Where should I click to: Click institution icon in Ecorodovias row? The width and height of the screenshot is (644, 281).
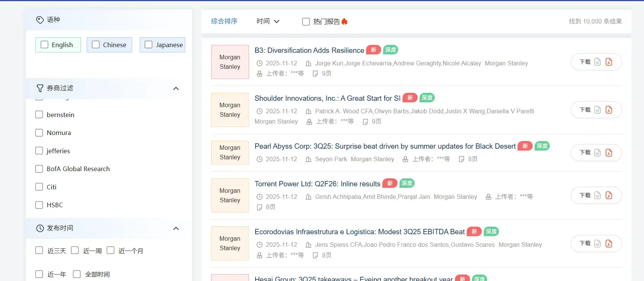(x=309, y=245)
